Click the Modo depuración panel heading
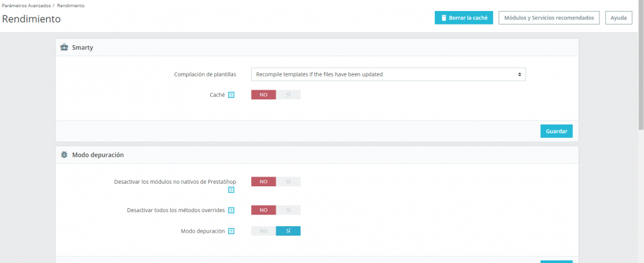The image size is (644, 263). (x=98, y=155)
